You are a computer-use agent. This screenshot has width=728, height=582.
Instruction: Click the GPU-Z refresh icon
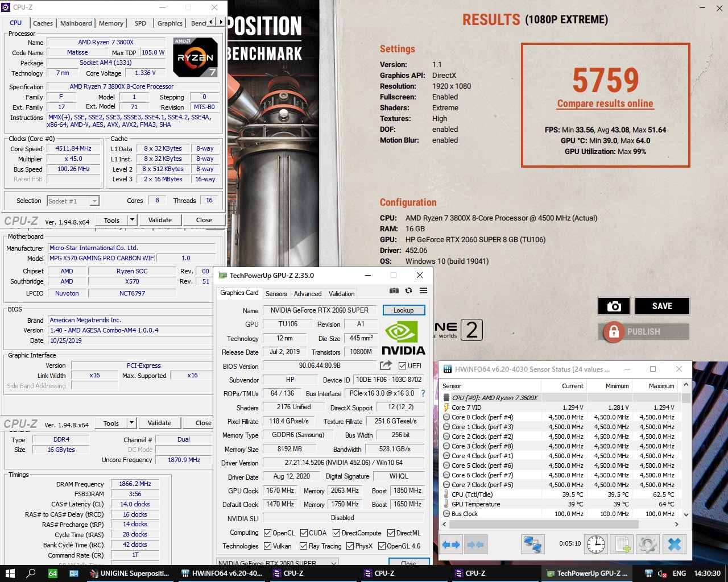[x=408, y=290]
